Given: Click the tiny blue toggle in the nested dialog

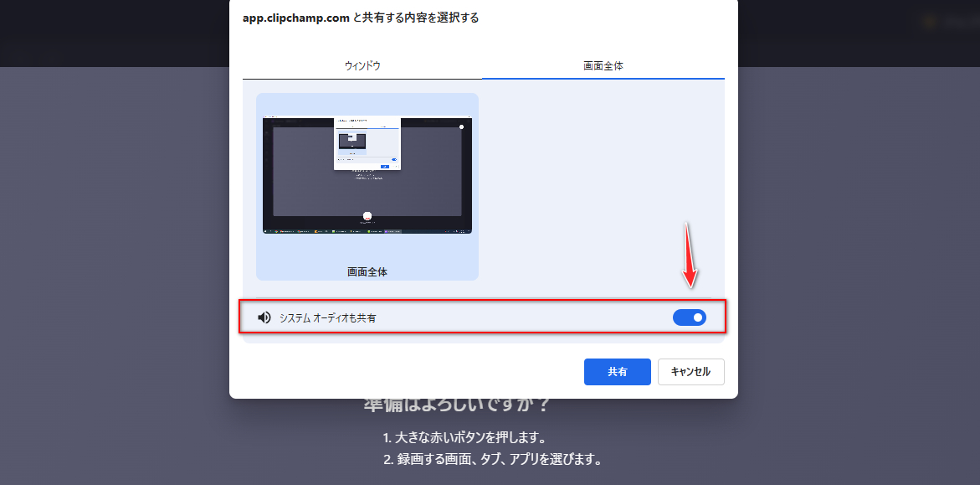Looking at the screenshot, I should [395, 159].
